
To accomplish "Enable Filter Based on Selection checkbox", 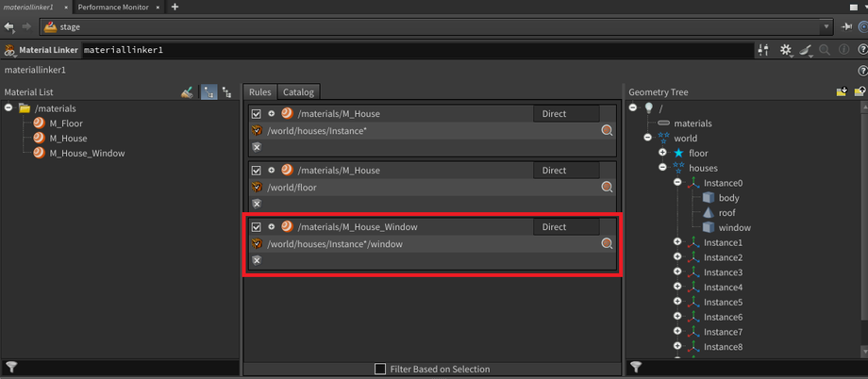I will click(380, 369).
